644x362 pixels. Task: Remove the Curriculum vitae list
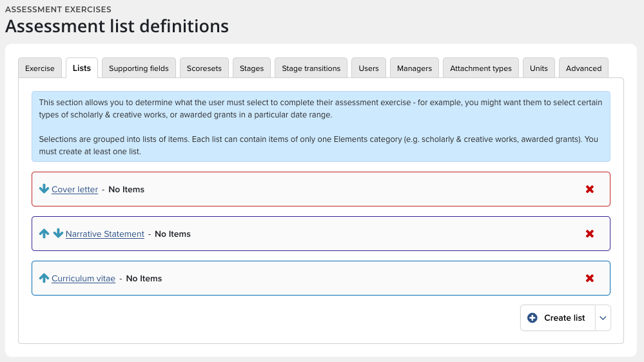click(x=589, y=278)
